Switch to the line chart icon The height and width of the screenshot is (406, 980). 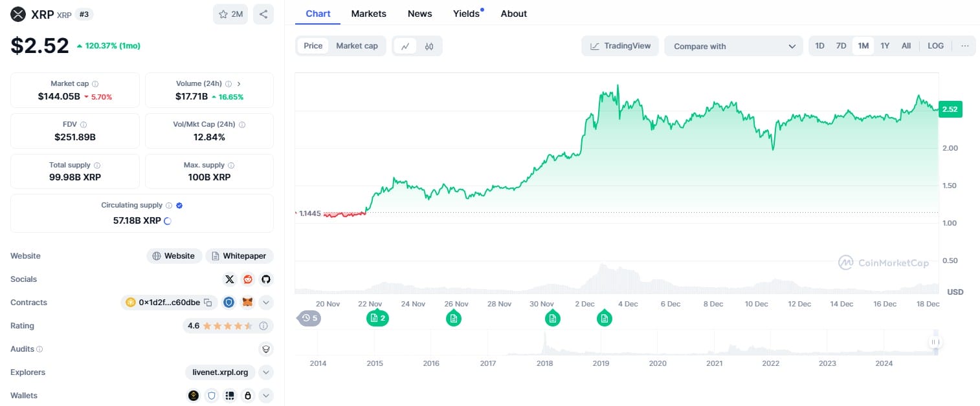pyautogui.click(x=405, y=46)
